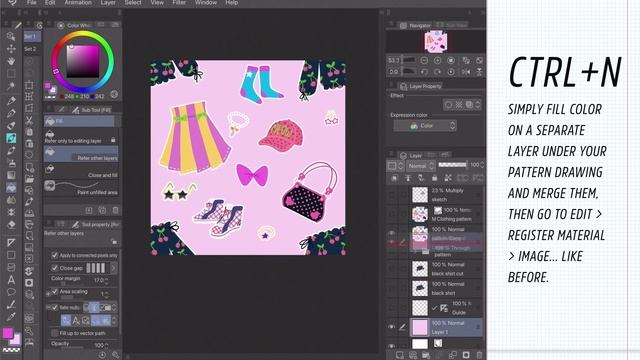This screenshot has width=640, height=360.
Task: Click the wrench settings icon in Tool property
Action: tap(116, 355)
